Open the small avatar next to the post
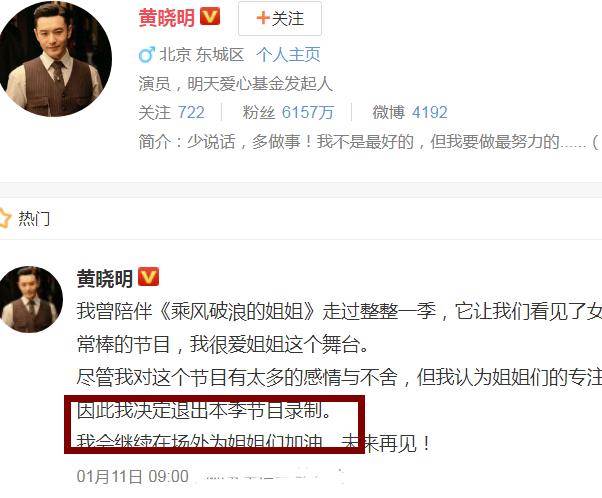This screenshot has width=602, height=498. click(31, 299)
